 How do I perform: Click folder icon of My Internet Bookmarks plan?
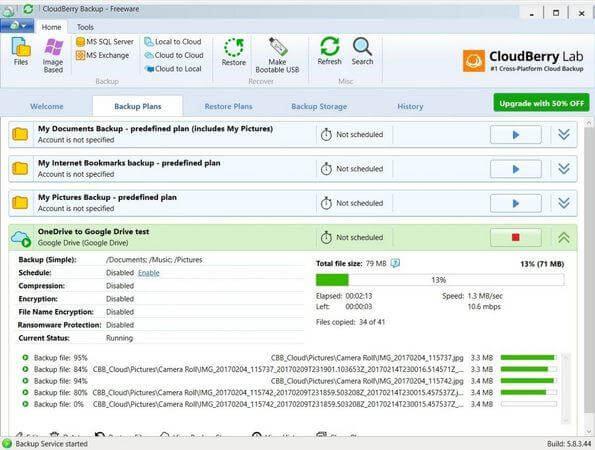(20, 168)
